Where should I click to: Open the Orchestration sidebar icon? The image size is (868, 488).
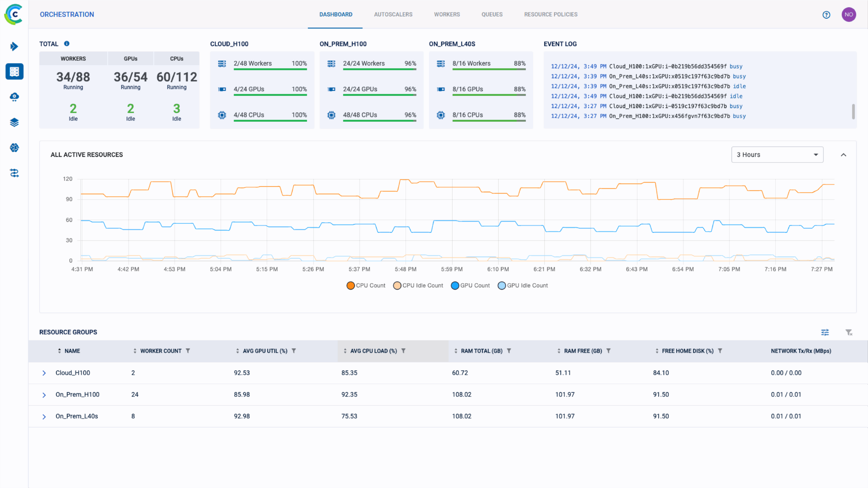click(x=14, y=72)
